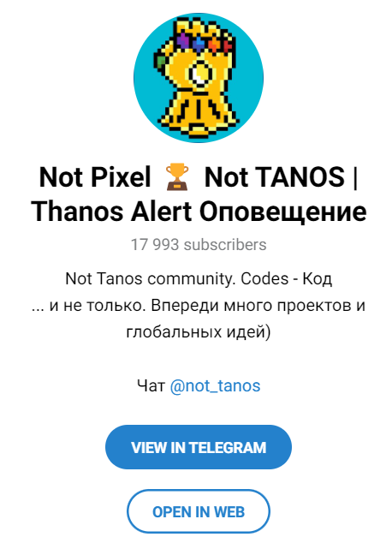
Task: Click the trophy emoji in the title
Action: point(177,177)
